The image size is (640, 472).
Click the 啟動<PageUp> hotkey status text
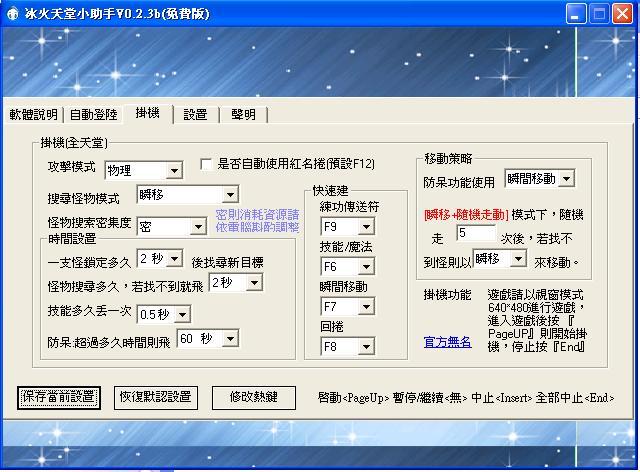(x=353, y=397)
